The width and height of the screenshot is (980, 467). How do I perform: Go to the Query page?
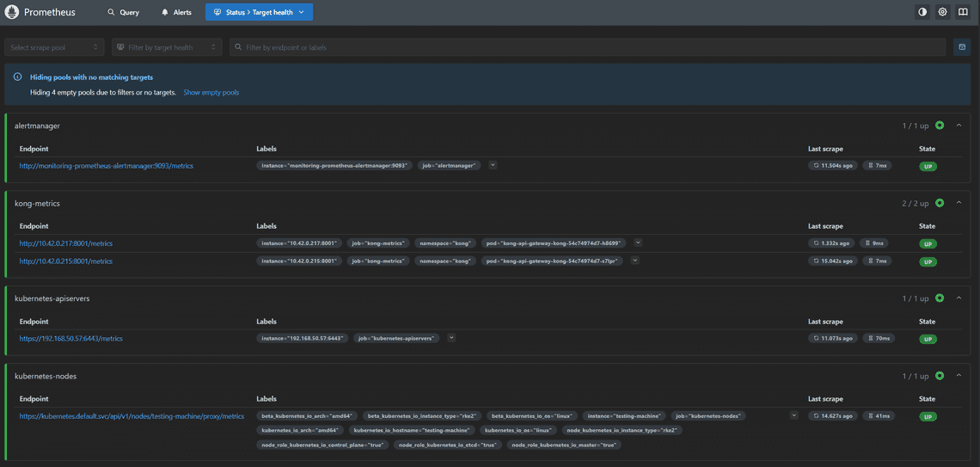[123, 13]
